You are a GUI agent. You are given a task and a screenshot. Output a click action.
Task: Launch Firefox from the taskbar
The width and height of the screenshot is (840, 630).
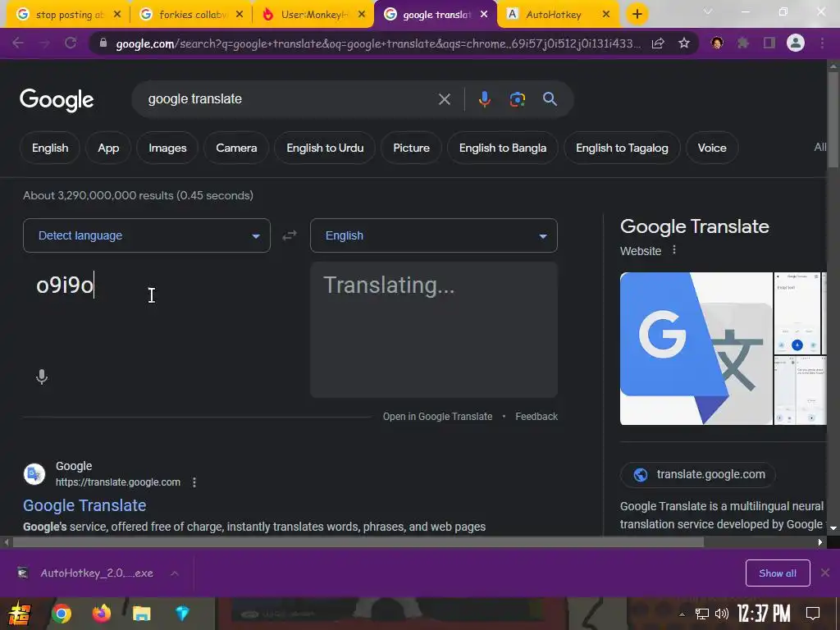click(x=101, y=614)
